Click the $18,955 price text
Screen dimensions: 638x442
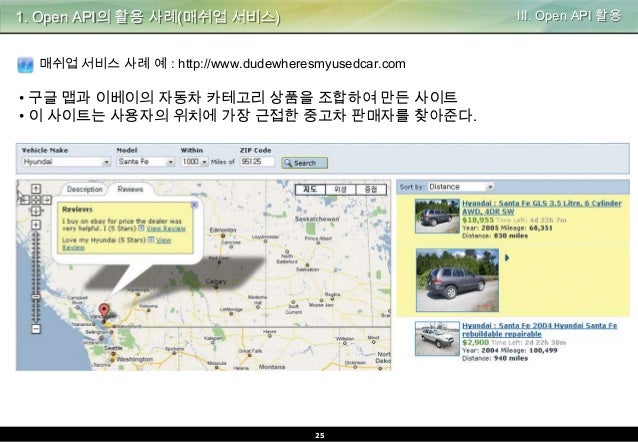[478, 220]
